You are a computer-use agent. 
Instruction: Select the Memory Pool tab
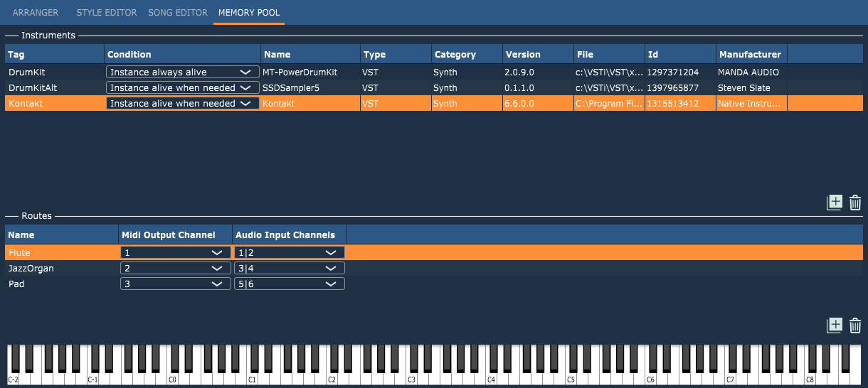[x=249, y=13]
